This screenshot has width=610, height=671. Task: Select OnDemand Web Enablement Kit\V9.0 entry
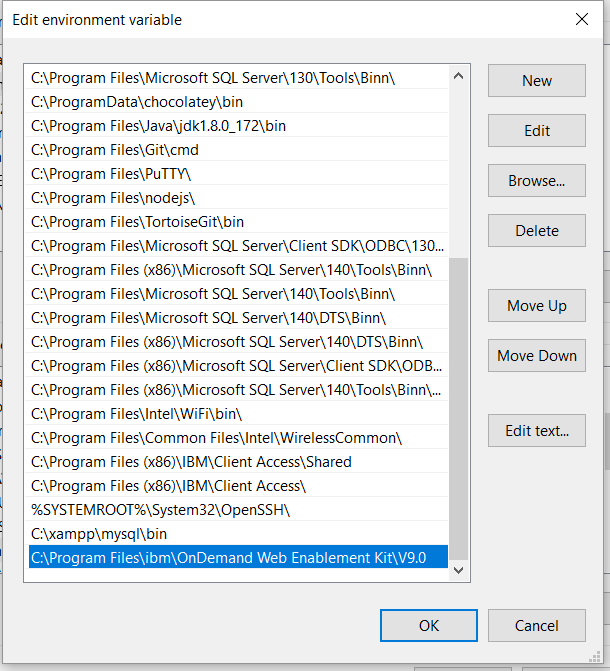(238, 557)
